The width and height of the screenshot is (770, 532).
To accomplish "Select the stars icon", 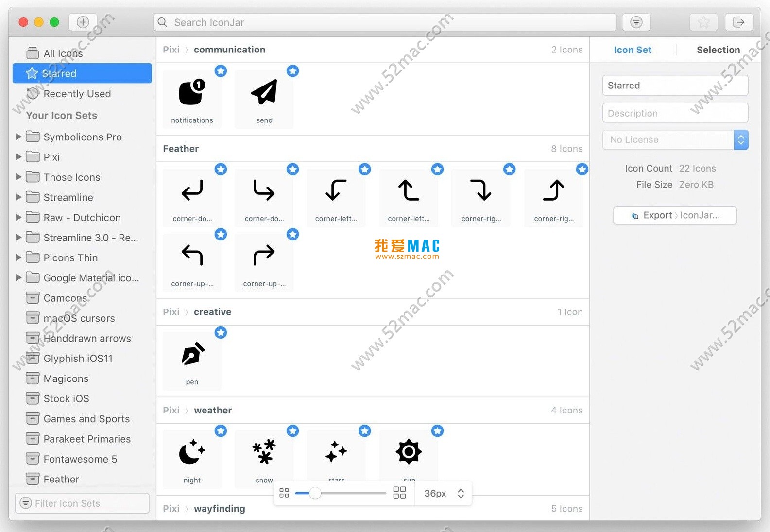I will tap(336, 456).
